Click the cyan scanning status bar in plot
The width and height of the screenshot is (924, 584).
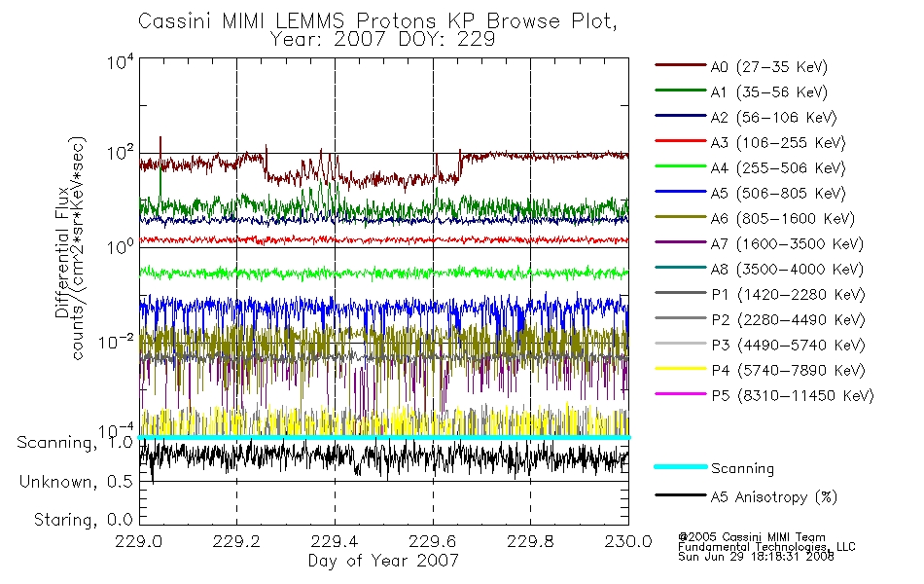click(x=383, y=438)
